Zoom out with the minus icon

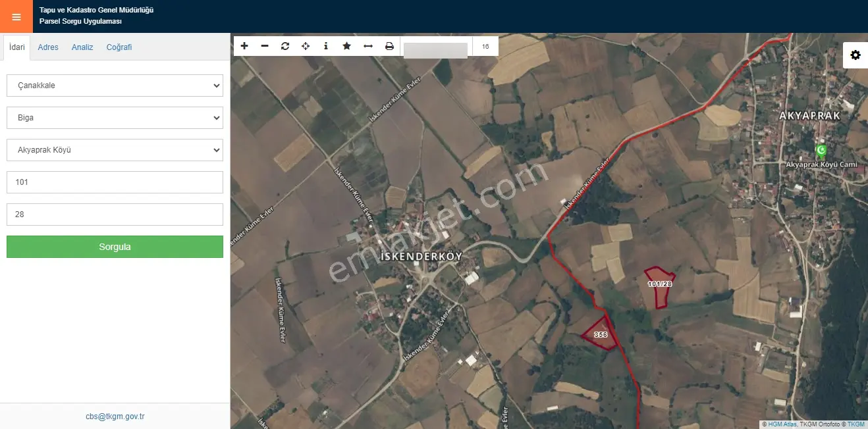click(x=265, y=46)
